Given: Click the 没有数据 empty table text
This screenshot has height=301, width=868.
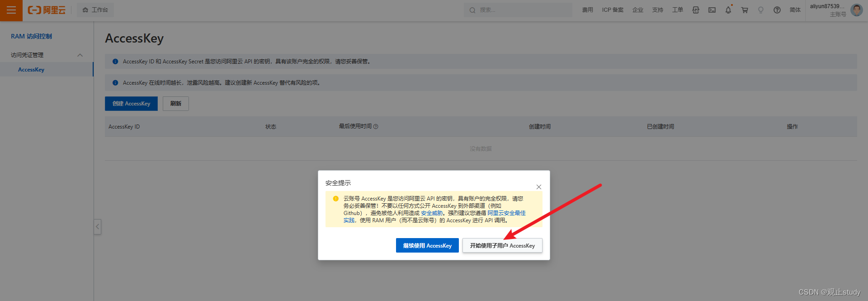Looking at the screenshot, I should 481,149.
